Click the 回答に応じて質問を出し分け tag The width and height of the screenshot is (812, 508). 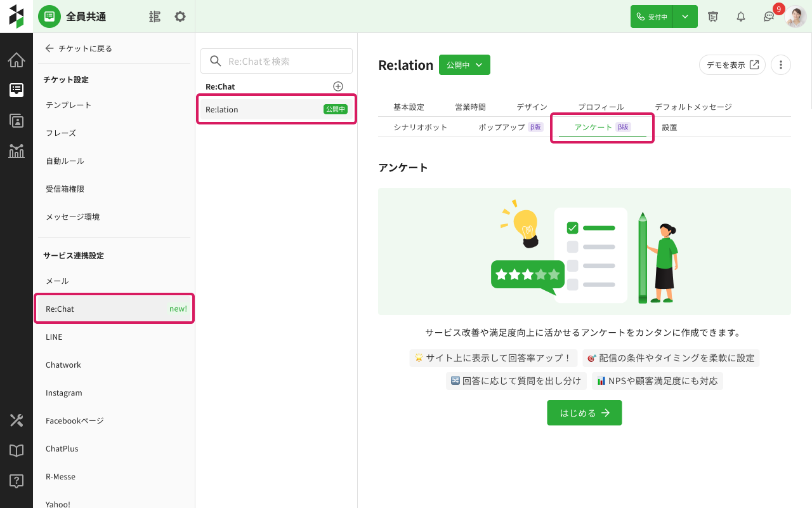tap(516, 381)
